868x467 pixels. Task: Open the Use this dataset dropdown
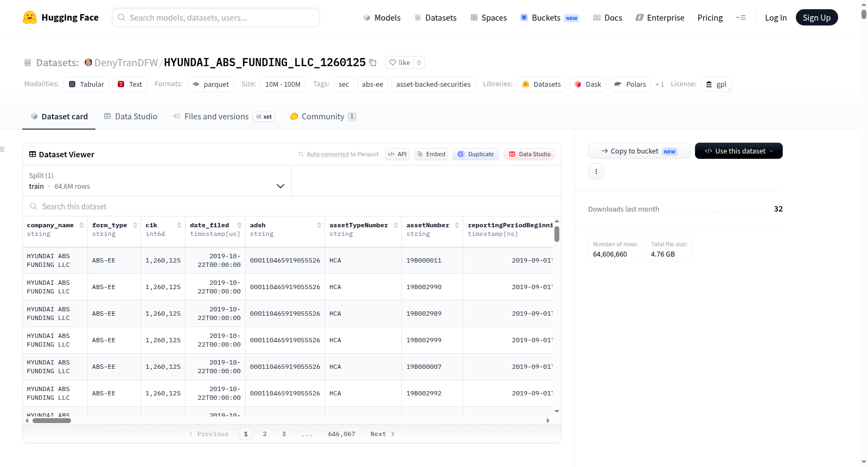(x=739, y=151)
